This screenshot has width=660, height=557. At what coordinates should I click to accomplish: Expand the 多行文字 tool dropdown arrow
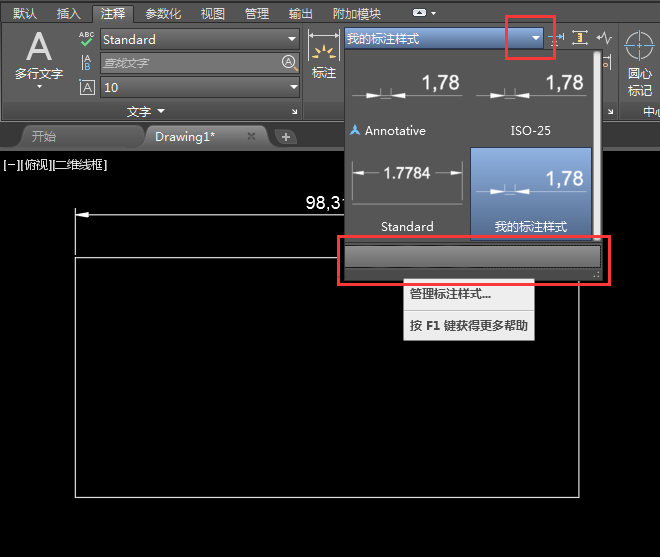point(39,87)
